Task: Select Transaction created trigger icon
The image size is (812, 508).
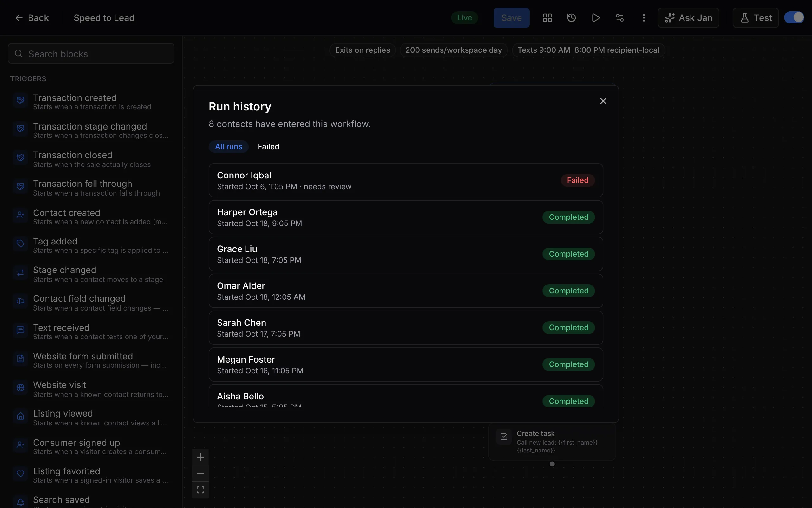Action: 21,100
